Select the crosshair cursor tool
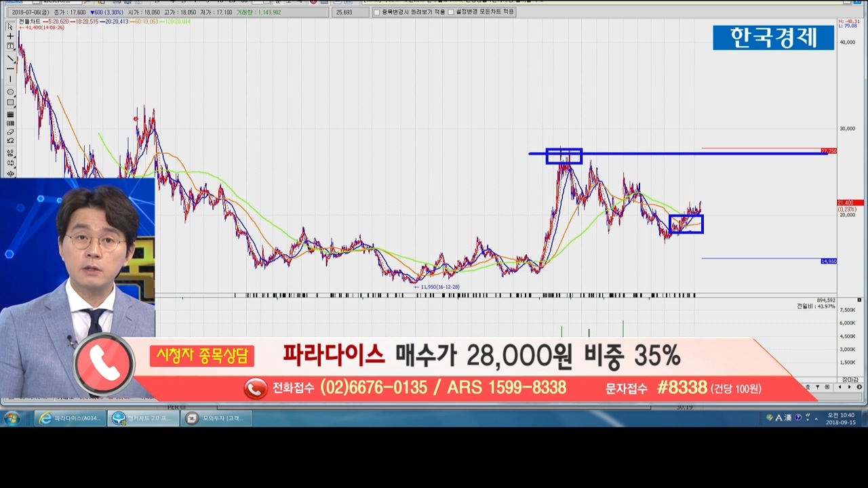Viewport: 868px width, 488px height. (x=10, y=37)
